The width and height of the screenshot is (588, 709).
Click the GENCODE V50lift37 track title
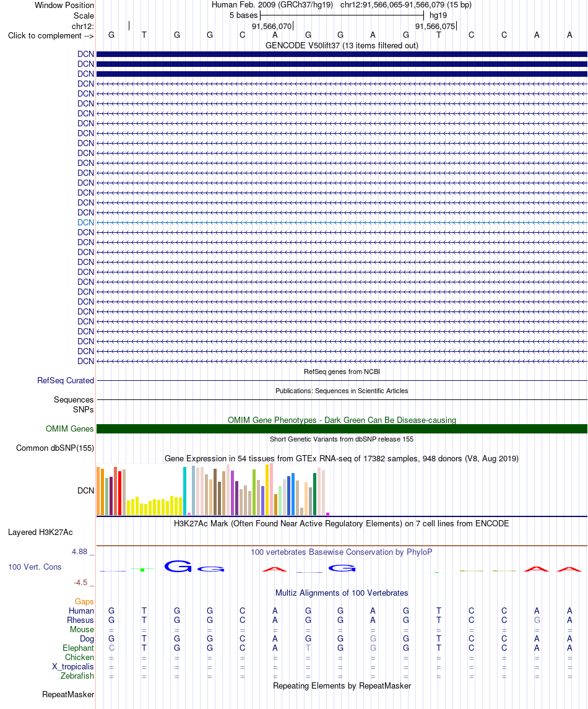[342, 46]
